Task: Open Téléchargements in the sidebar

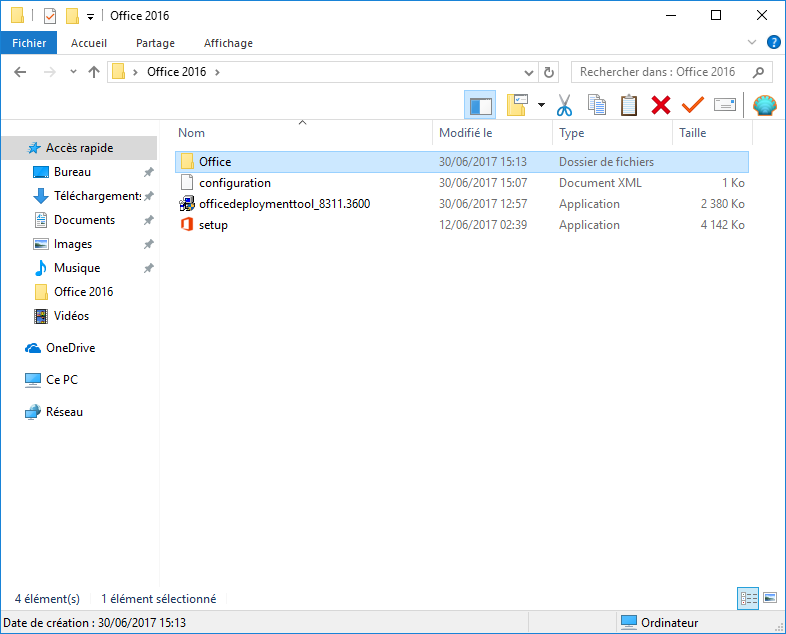Action: click(x=97, y=196)
